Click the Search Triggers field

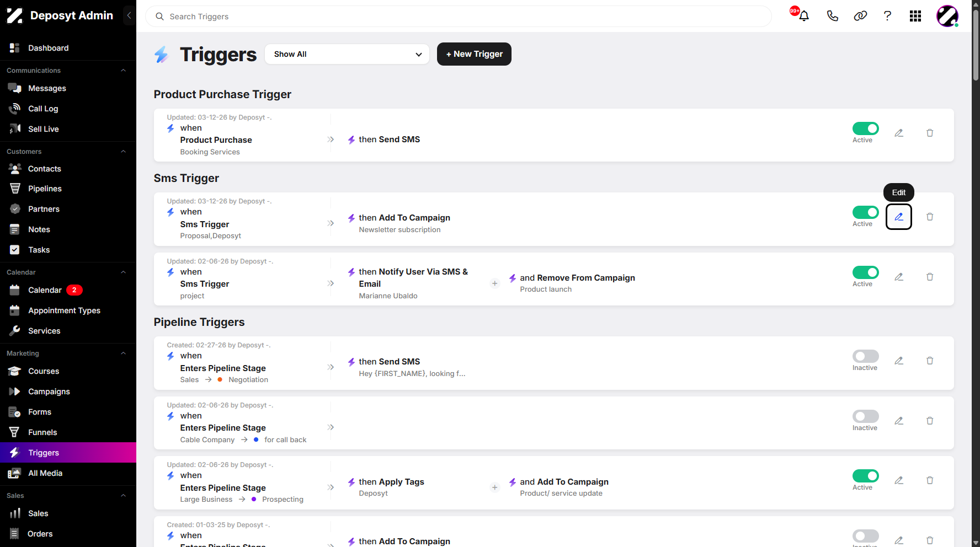click(x=459, y=17)
